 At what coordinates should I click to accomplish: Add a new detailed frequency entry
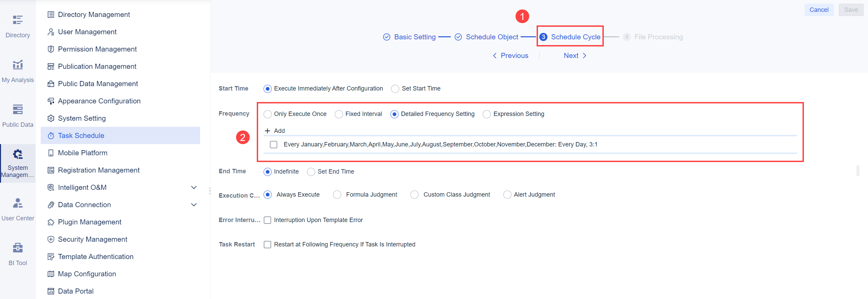[x=275, y=131]
